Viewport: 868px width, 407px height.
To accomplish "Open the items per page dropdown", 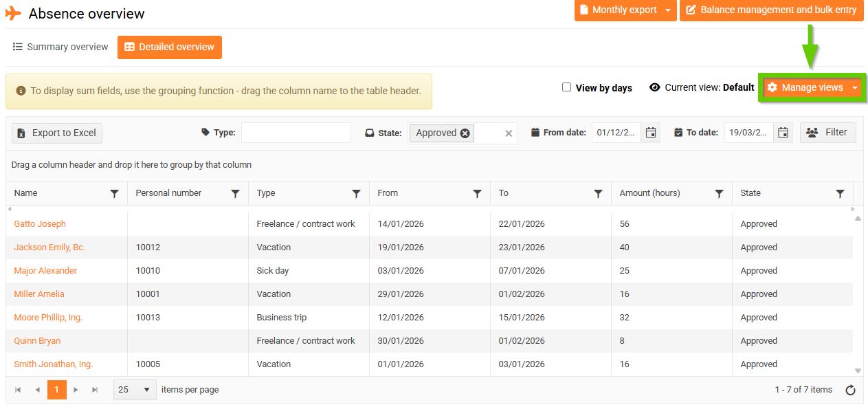I will (135, 390).
